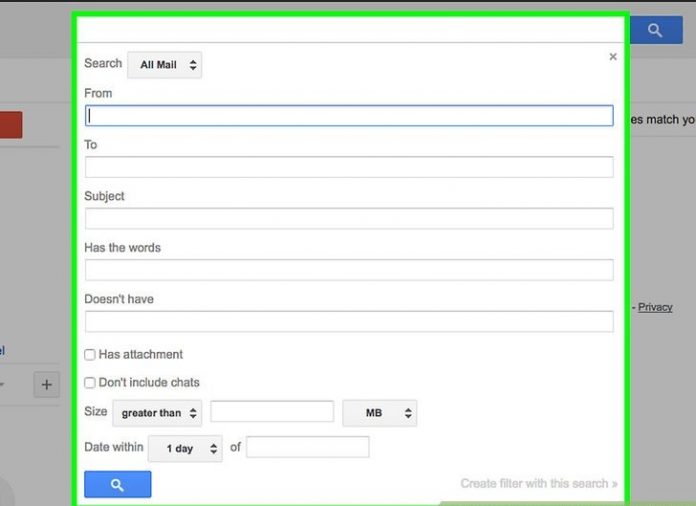
Task: Click the plus icon in left sidebar
Action: [x=48, y=384]
